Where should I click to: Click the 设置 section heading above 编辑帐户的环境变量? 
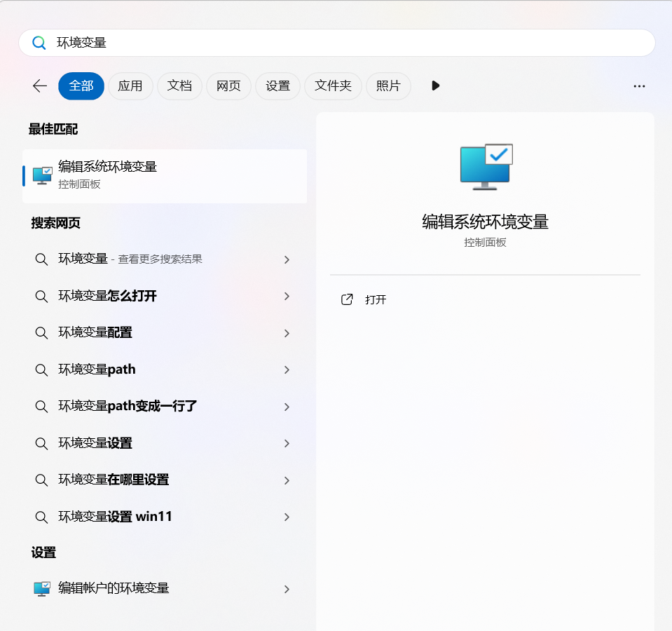click(43, 552)
